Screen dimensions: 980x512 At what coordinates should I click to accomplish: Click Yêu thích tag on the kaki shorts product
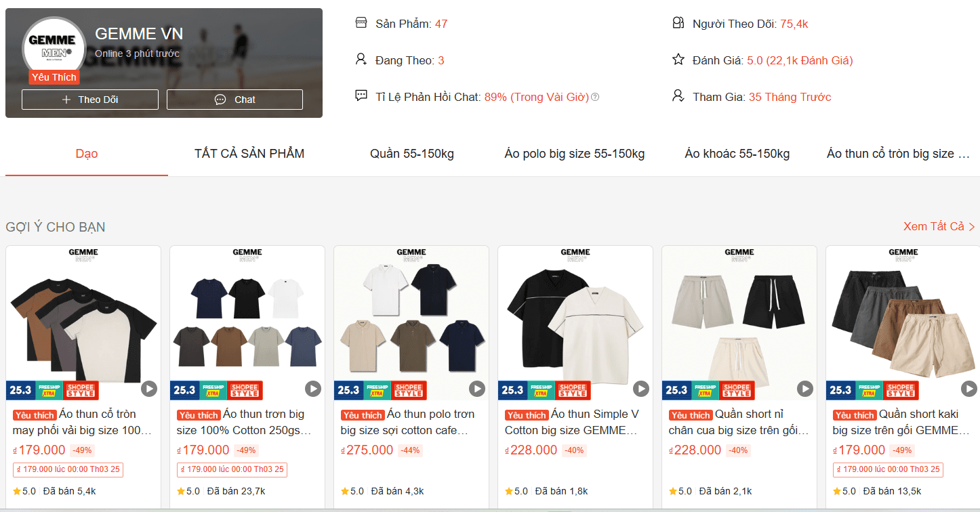[854, 414]
